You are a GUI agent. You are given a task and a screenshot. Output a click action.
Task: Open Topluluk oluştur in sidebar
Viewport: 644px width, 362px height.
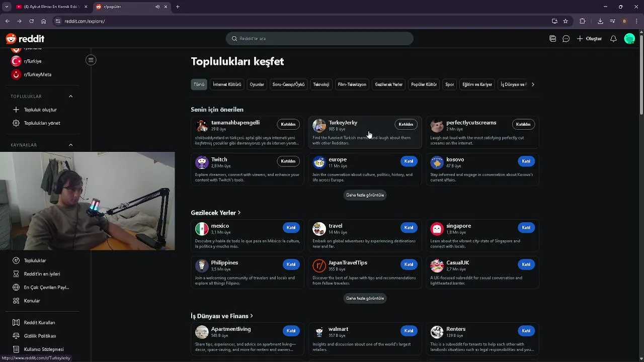(40, 110)
